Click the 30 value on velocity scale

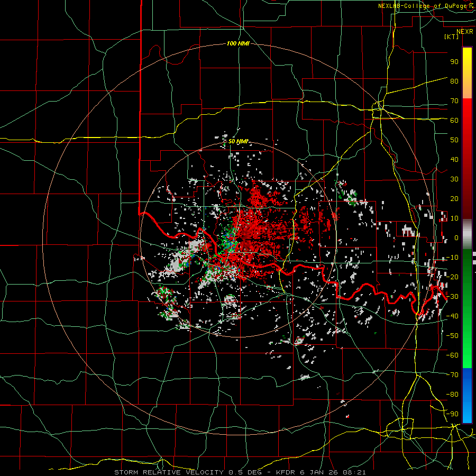454,179
